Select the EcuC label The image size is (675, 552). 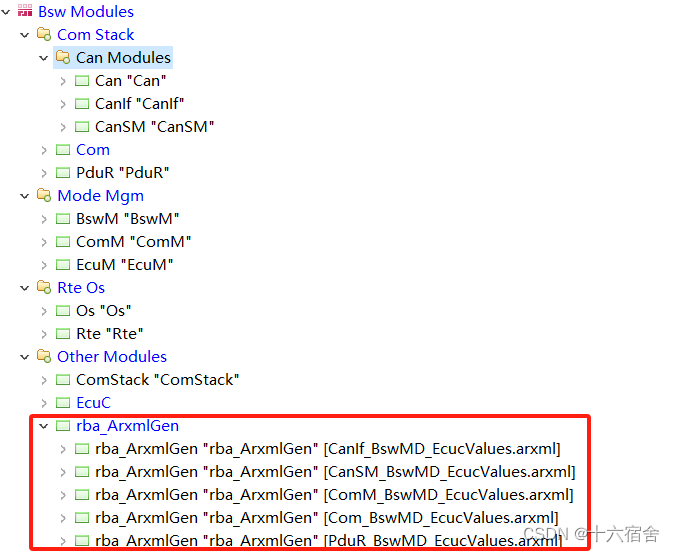click(93, 403)
